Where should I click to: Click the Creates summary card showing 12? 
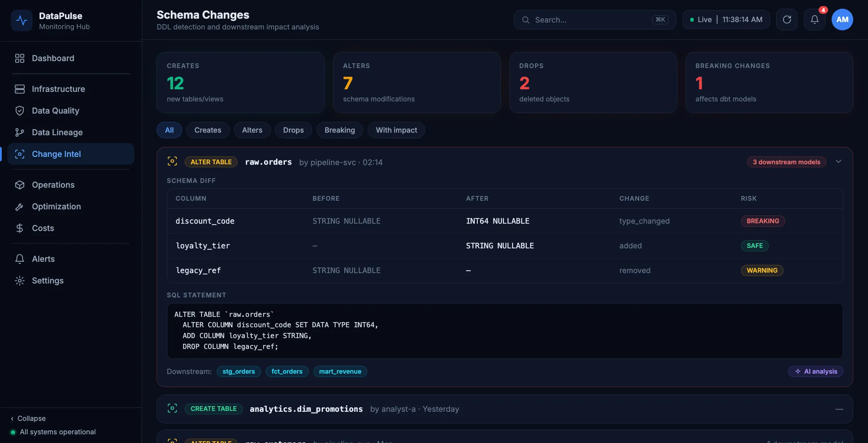[240, 83]
